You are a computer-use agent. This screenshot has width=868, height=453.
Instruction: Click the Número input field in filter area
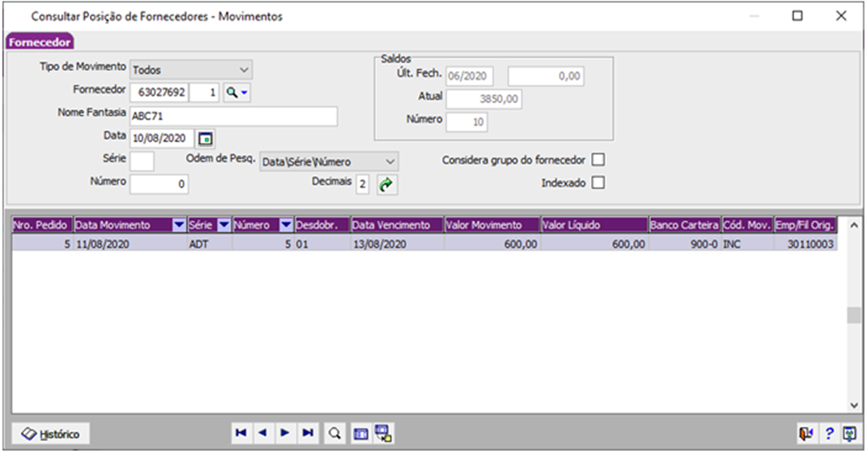(159, 184)
